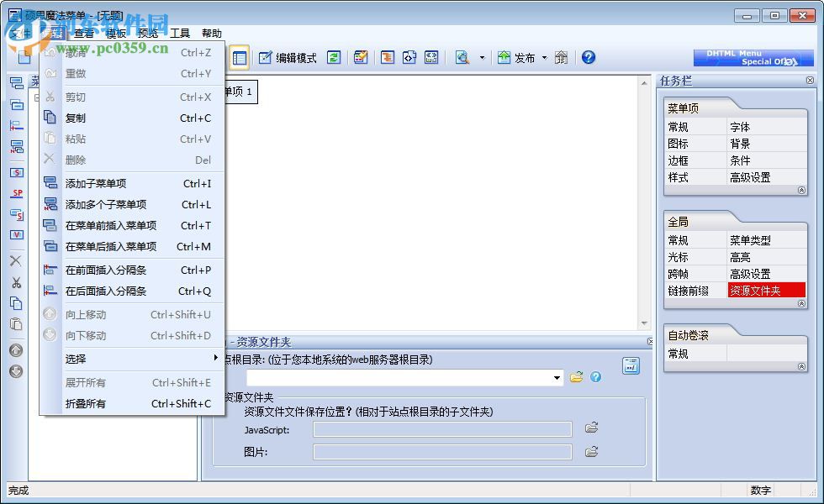Expand the 发布 publish dropdown arrow
Image resolution: width=824 pixels, height=504 pixels.
544,57
